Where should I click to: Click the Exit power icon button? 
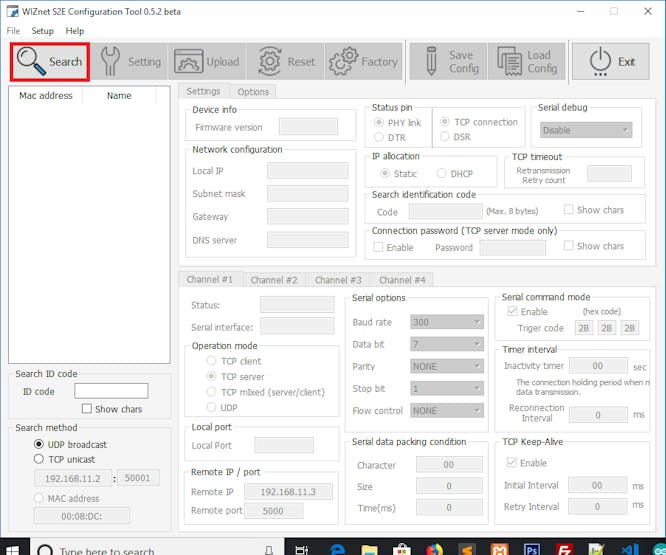611,62
